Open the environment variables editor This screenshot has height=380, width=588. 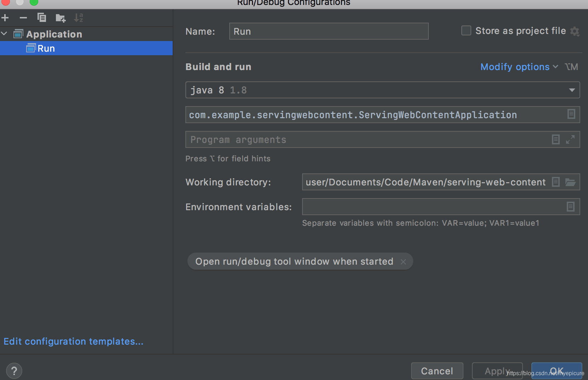[570, 207]
